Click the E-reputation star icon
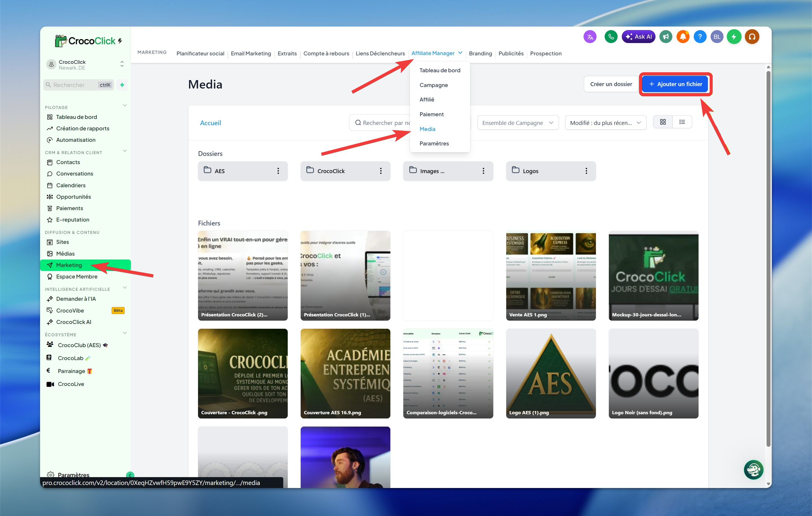The height and width of the screenshot is (516, 812). point(50,220)
